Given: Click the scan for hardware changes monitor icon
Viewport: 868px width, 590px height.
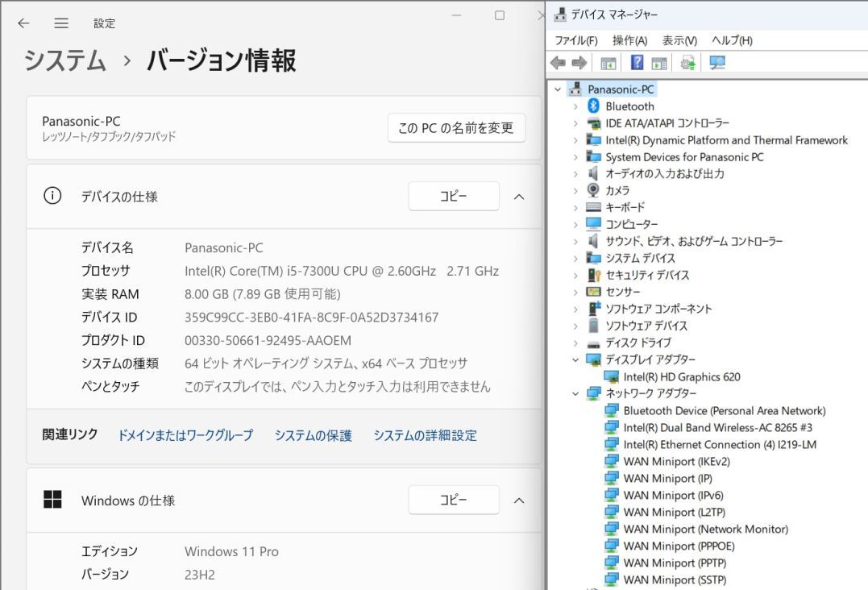Looking at the screenshot, I should tap(717, 63).
